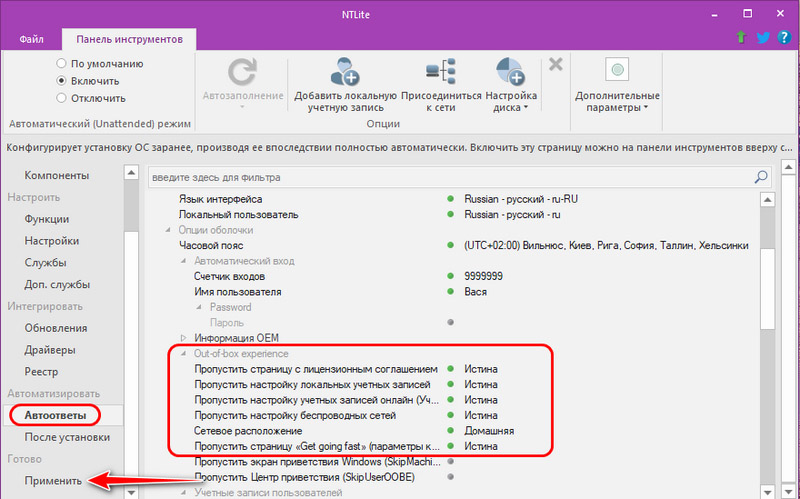Expand the Информация OEM node

click(x=184, y=338)
